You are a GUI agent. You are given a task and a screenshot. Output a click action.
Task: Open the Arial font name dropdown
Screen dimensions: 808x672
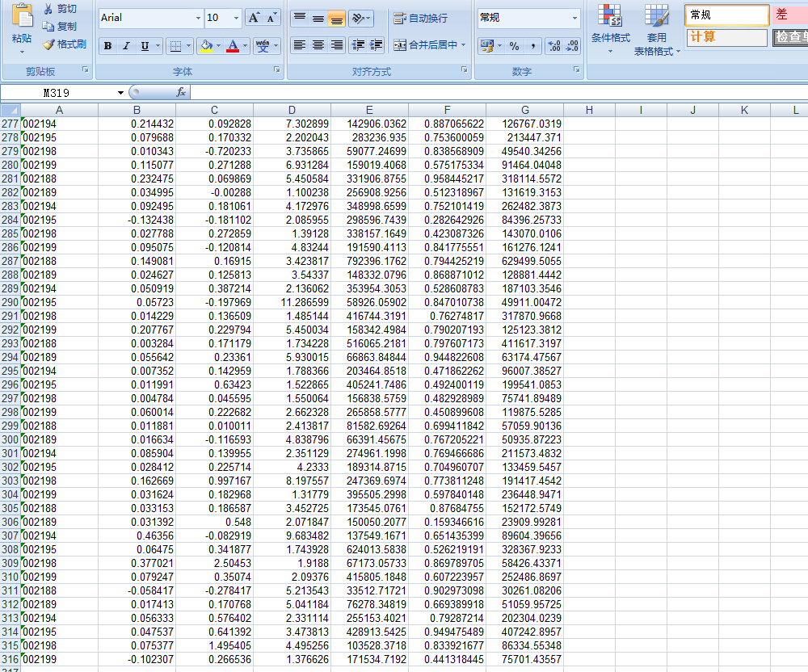click(198, 18)
